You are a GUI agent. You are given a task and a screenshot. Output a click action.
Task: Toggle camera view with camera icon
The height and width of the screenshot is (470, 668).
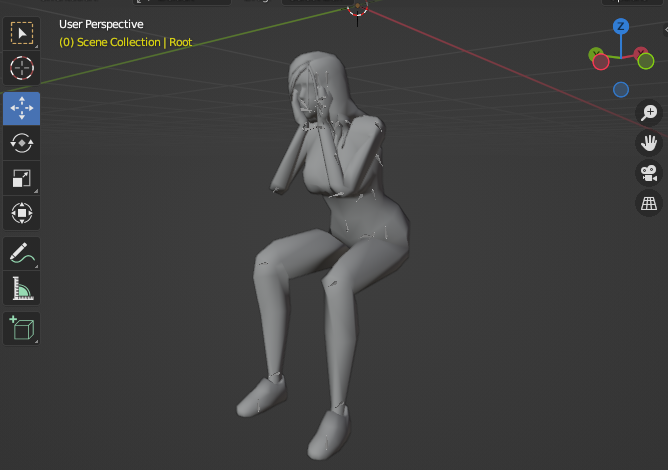pyautogui.click(x=649, y=173)
